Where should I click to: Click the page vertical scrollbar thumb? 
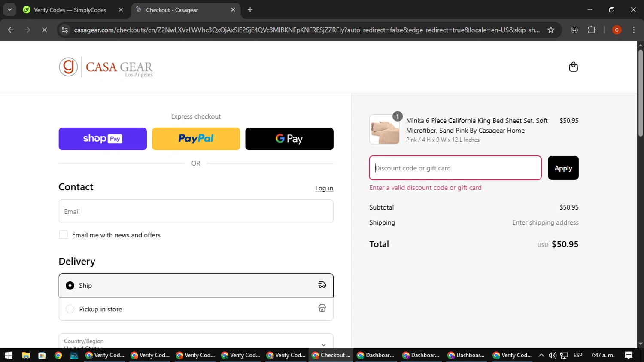click(641, 93)
